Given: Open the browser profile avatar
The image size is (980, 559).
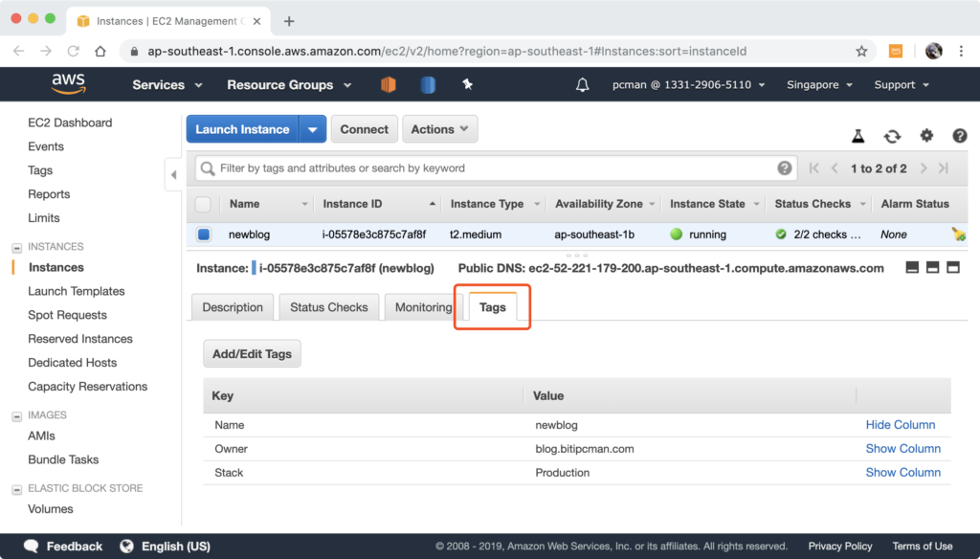Looking at the screenshot, I should click(x=934, y=52).
